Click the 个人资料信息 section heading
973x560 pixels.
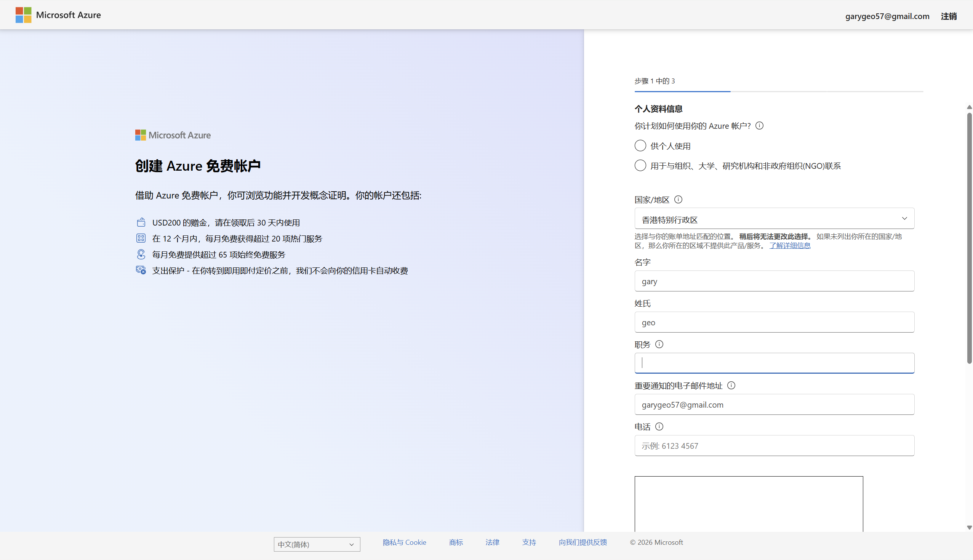click(658, 109)
